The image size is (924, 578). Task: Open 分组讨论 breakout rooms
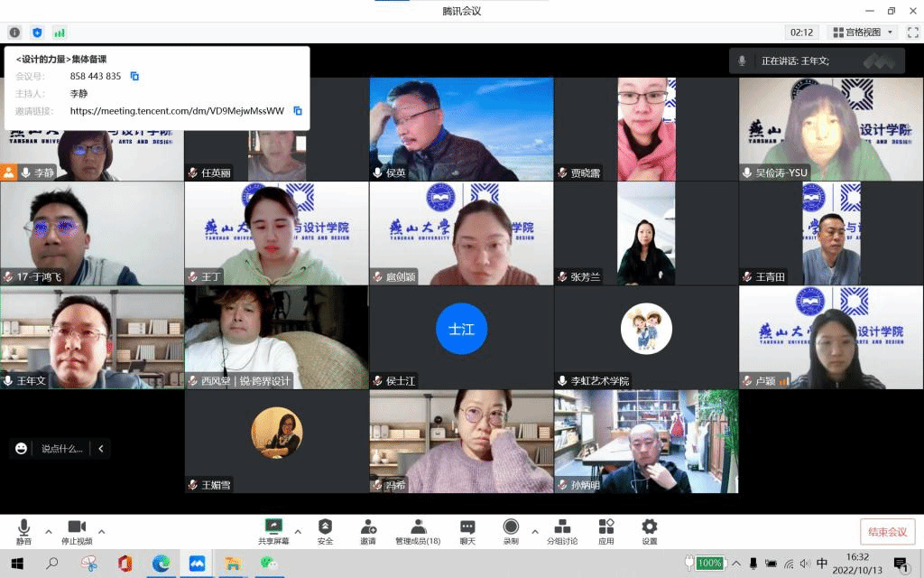[561, 532]
